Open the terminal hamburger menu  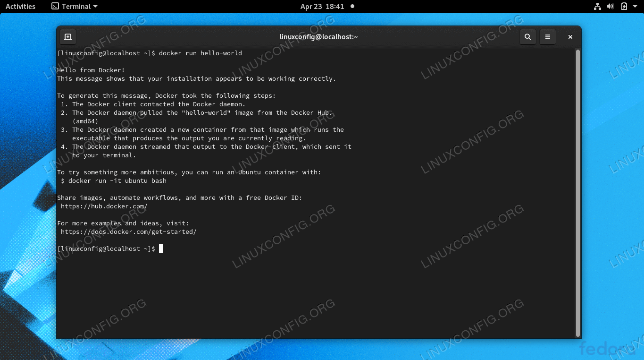[x=548, y=37]
